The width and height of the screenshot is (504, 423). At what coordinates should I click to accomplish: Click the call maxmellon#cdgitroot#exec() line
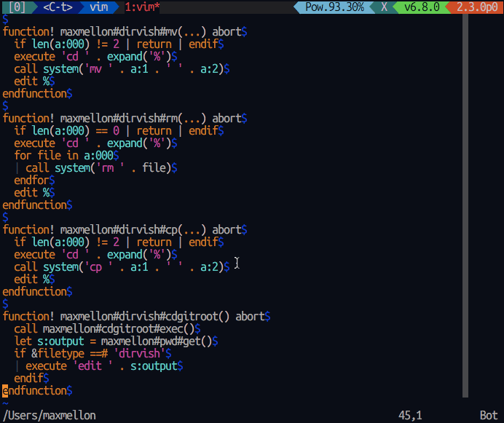107,329
